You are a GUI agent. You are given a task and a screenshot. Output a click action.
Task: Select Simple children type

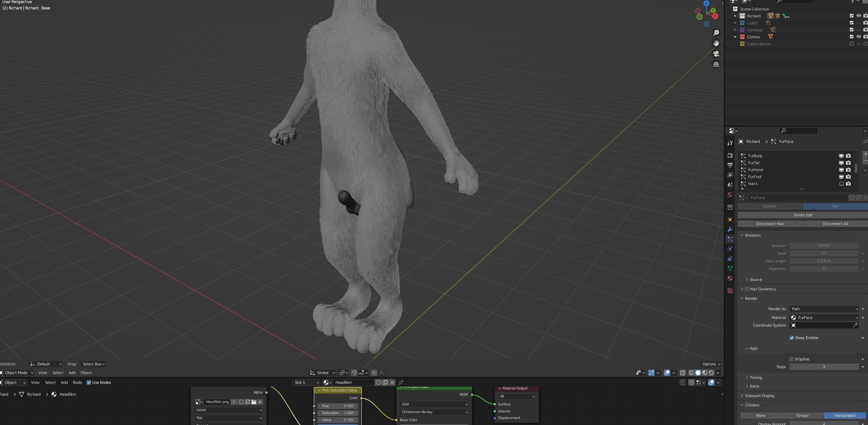tap(803, 416)
